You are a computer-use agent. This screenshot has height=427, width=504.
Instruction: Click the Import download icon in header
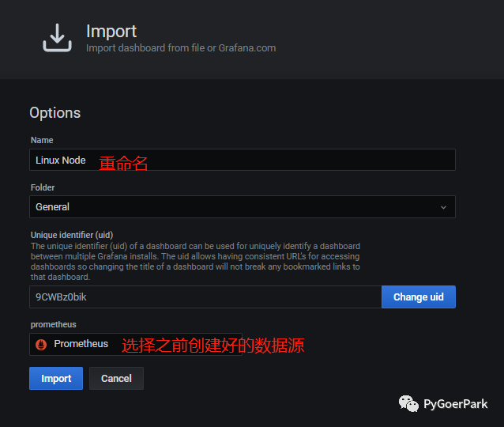pos(57,38)
